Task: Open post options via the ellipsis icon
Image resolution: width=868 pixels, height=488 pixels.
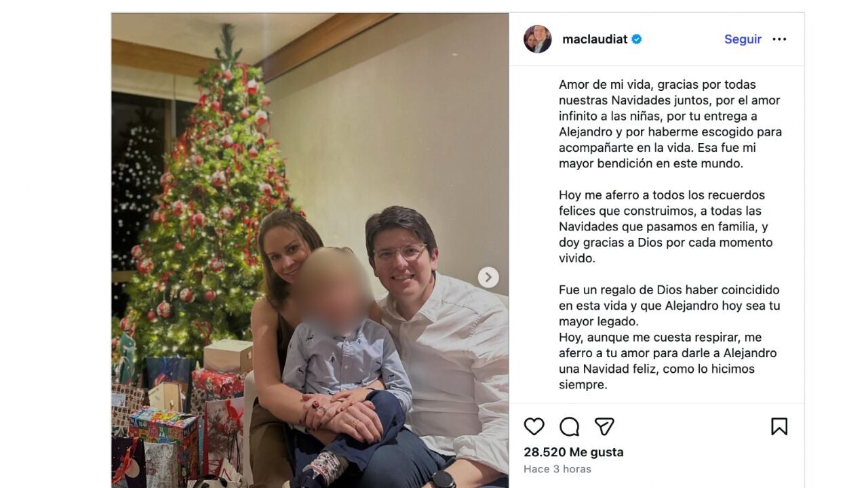Action: pyautogui.click(x=779, y=39)
